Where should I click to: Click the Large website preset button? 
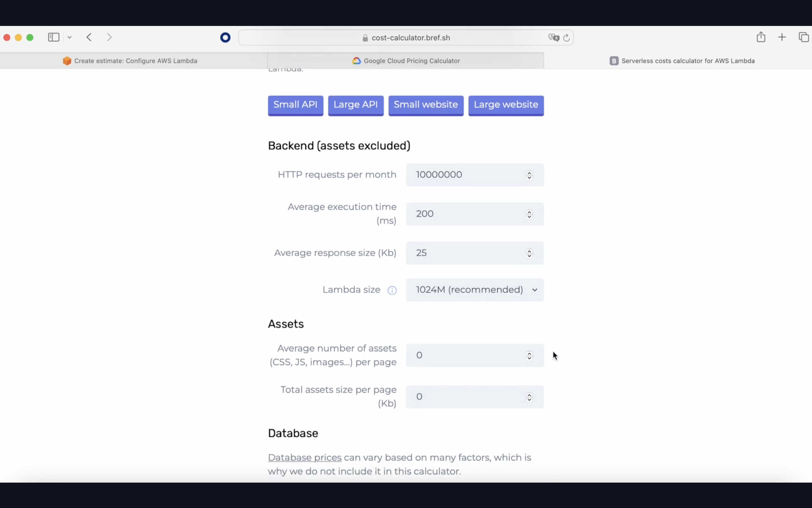[506, 104]
